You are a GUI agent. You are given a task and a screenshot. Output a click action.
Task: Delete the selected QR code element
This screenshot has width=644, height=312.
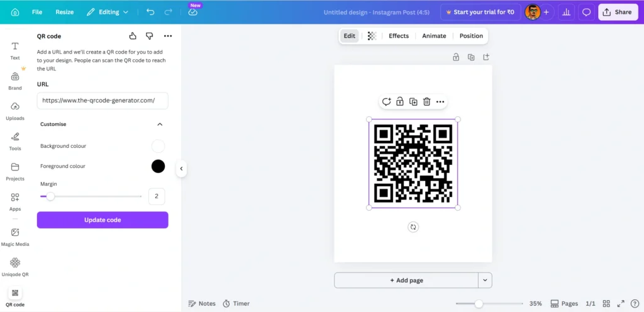click(x=427, y=102)
